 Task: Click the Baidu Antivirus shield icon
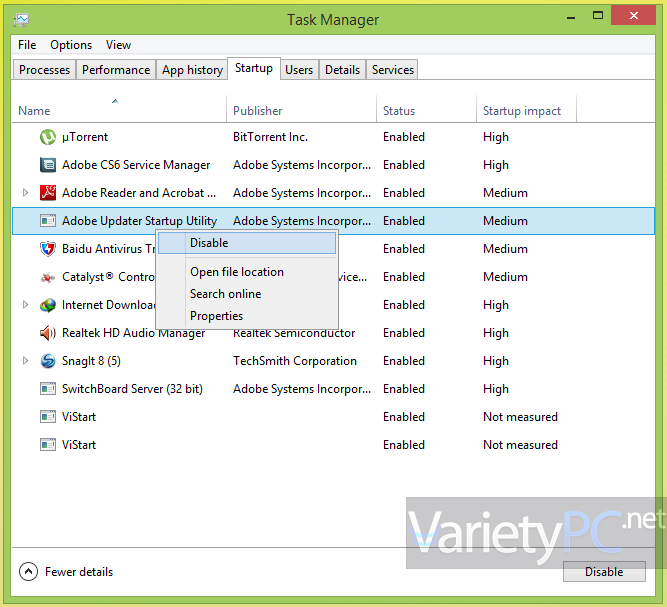[48, 249]
